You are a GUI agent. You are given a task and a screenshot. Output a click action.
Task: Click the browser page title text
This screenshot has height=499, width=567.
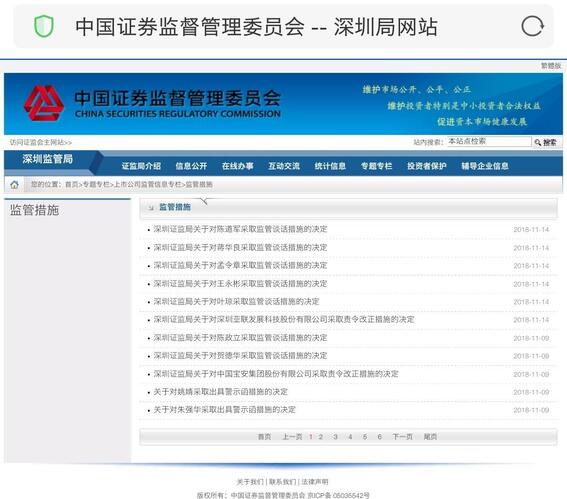point(256,27)
